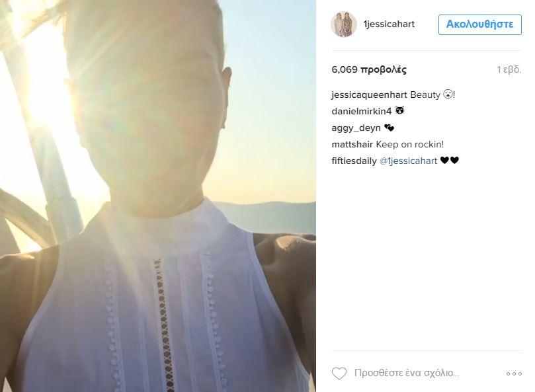Viewport: 535px width, 392px height.
Task: Visit aggy_deyn commenter profile
Action: 356,128
